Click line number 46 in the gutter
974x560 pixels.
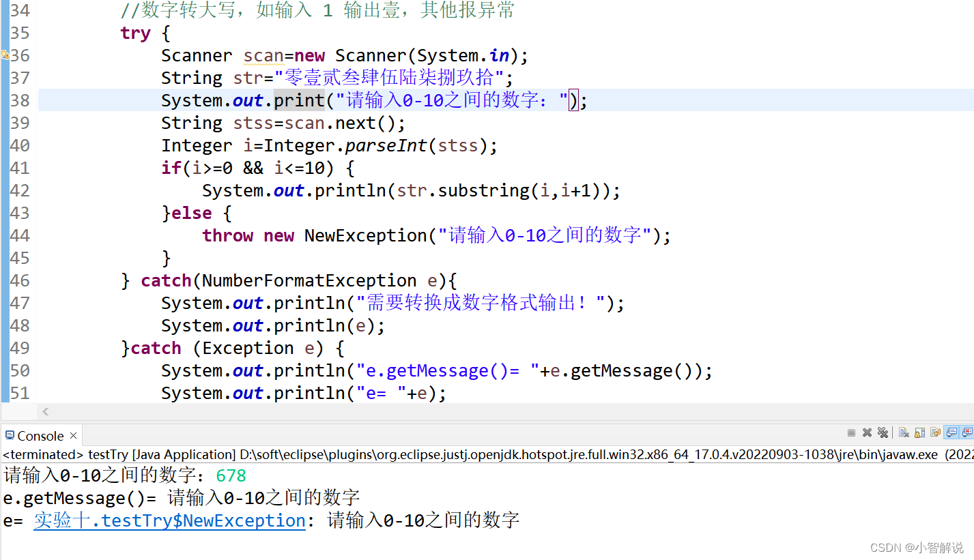20,280
